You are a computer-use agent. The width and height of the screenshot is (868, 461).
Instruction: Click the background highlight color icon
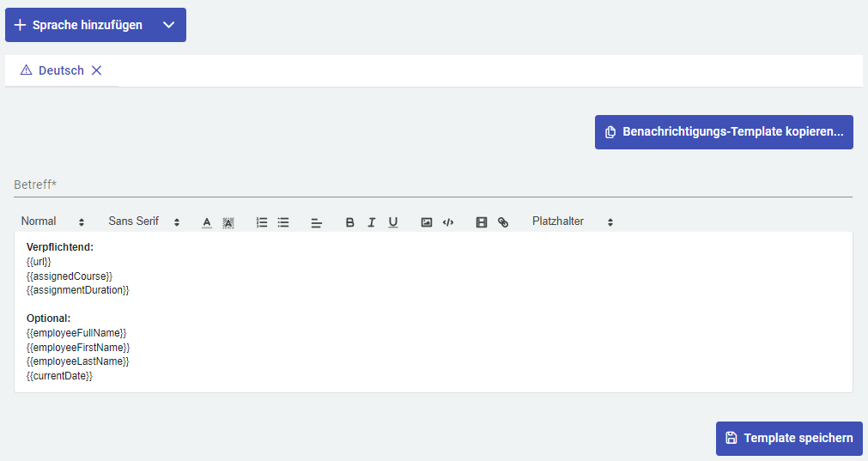[x=228, y=222]
